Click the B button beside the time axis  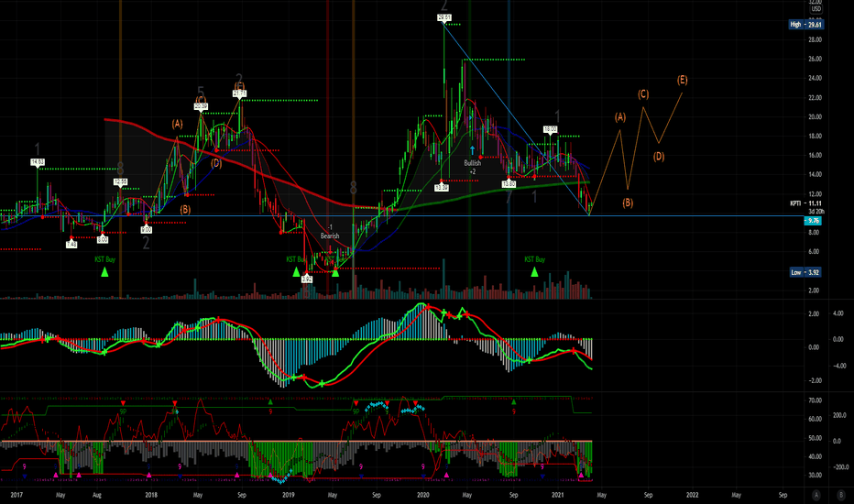coord(840,495)
